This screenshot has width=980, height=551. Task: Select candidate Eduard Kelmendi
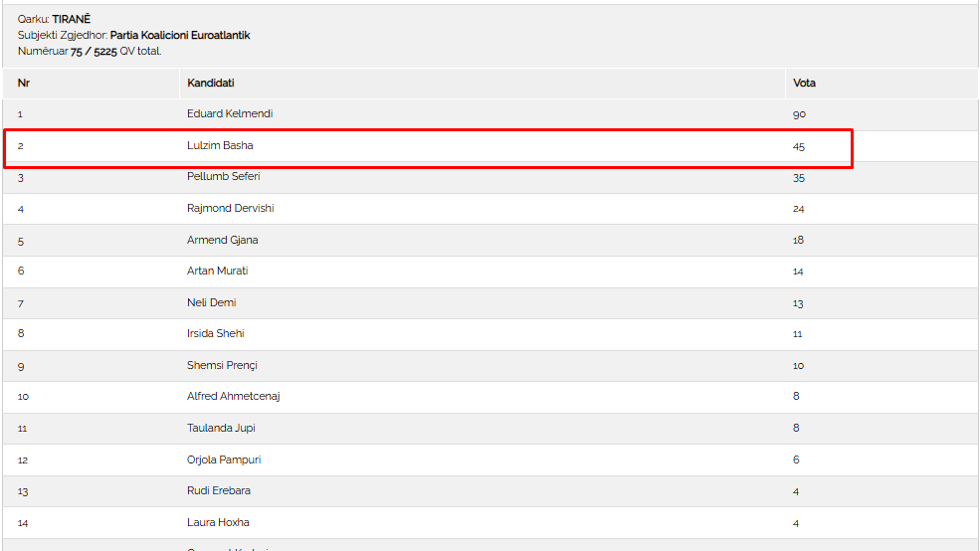coord(230,113)
